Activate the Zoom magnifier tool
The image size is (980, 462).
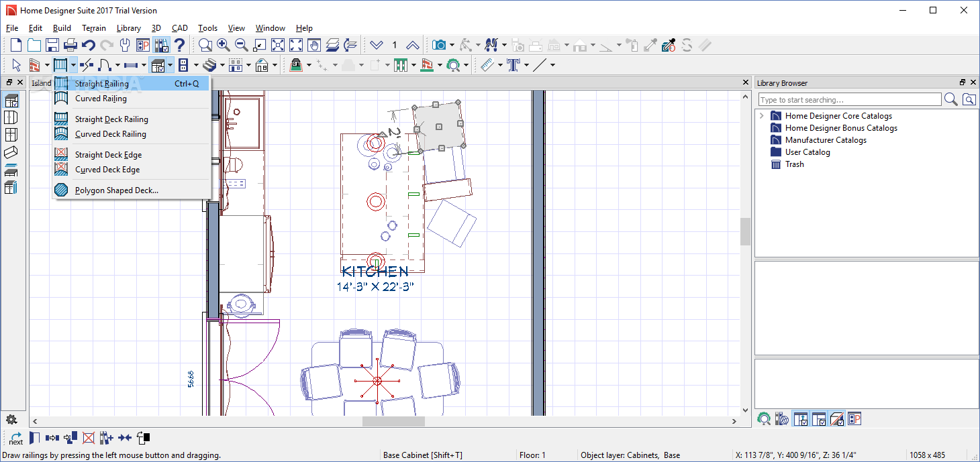click(x=205, y=45)
